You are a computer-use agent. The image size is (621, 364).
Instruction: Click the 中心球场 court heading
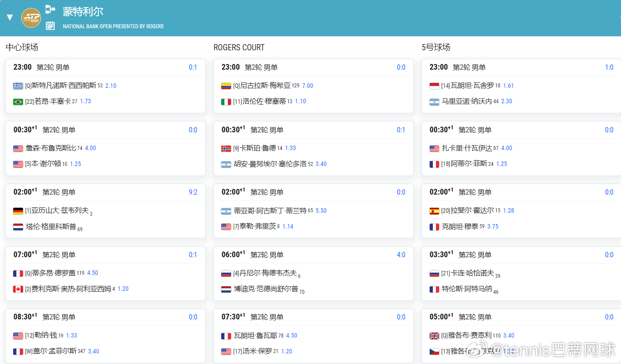coord(22,47)
